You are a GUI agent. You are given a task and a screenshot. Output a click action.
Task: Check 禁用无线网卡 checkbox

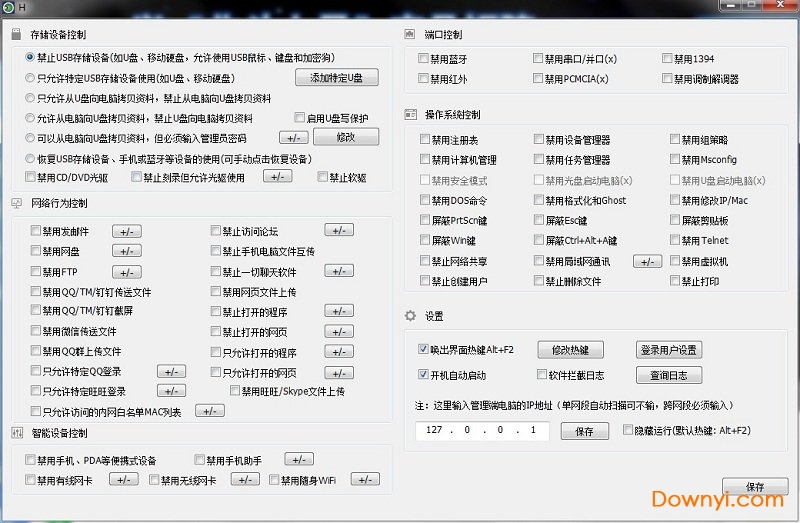pos(154,480)
